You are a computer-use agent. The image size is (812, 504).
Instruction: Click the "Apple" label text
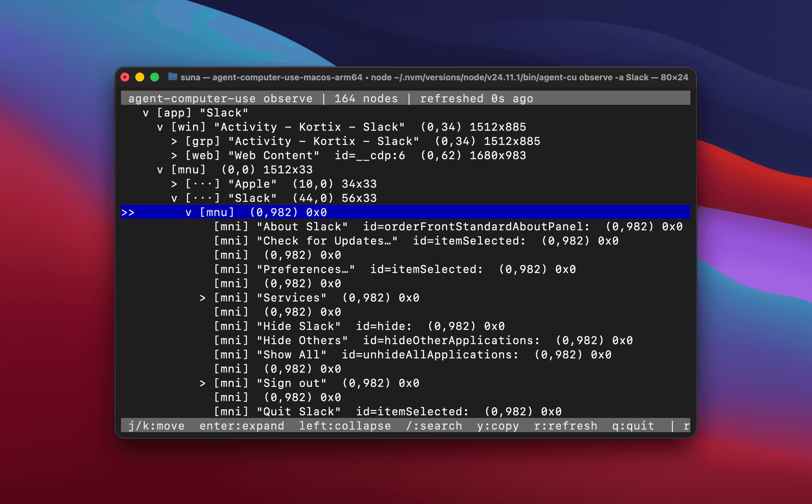point(252,184)
